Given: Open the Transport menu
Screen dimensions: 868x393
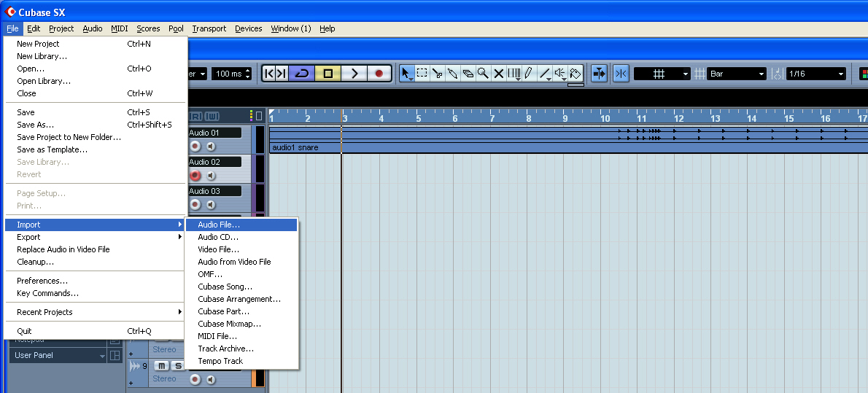Looking at the screenshot, I should [209, 28].
